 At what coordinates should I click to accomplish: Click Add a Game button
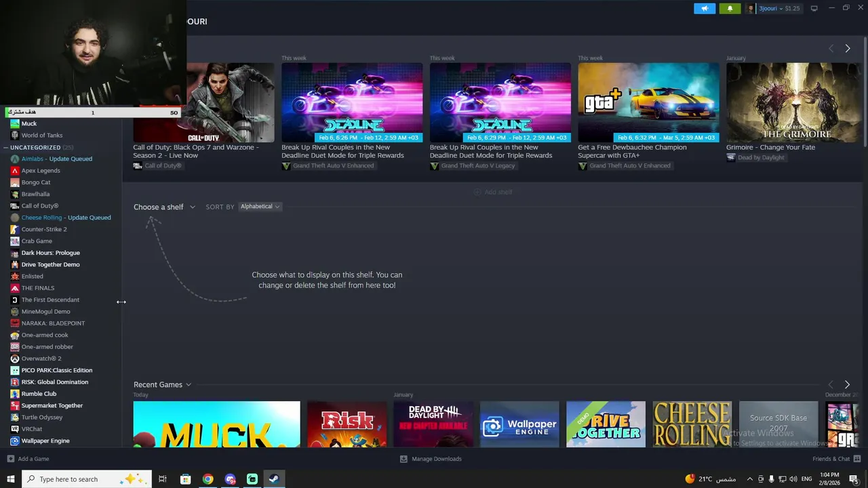point(28,459)
